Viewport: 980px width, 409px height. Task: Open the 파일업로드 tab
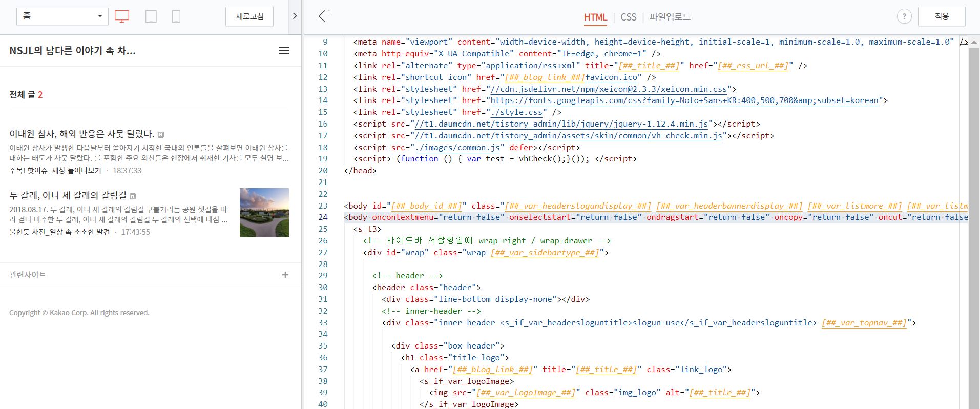coord(670,17)
